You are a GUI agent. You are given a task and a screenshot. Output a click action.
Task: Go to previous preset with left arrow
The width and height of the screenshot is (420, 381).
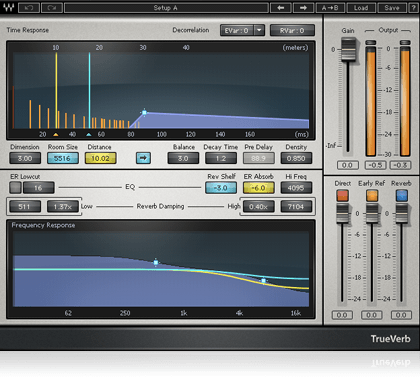point(281,7)
